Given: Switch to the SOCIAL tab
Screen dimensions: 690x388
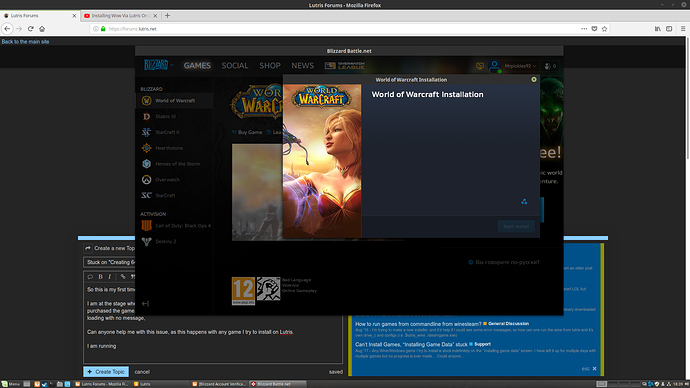Looking at the screenshot, I should click(235, 66).
